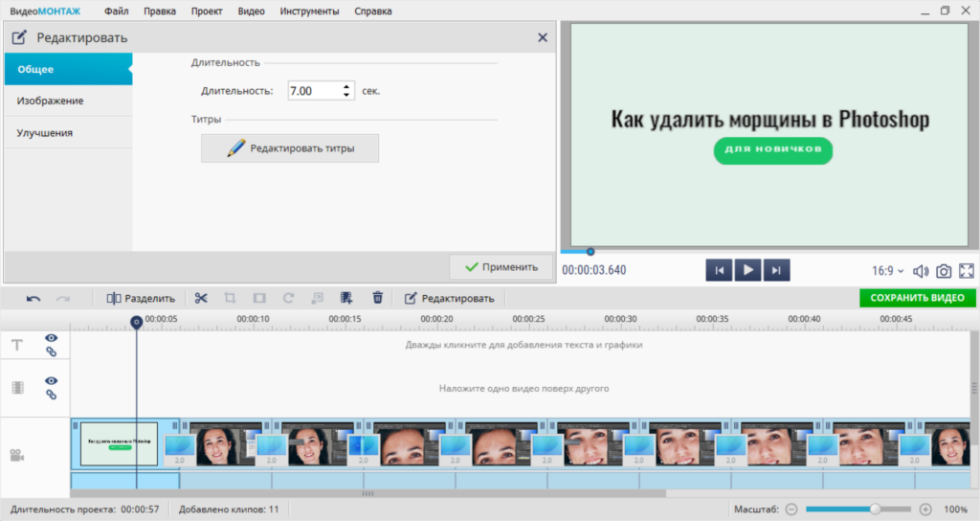Delete the selected clip with trash icon
Image resolution: width=980 pixels, height=521 pixels.
pyautogui.click(x=377, y=298)
